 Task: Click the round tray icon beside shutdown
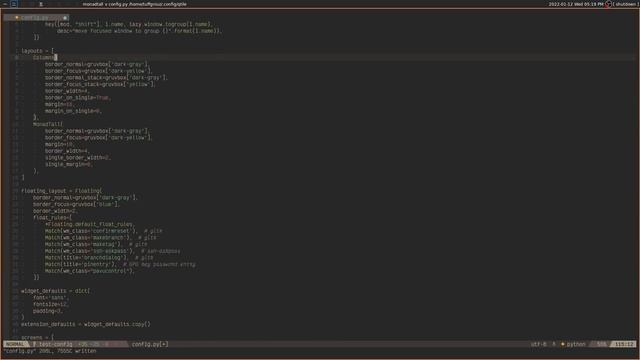(x=608, y=4)
